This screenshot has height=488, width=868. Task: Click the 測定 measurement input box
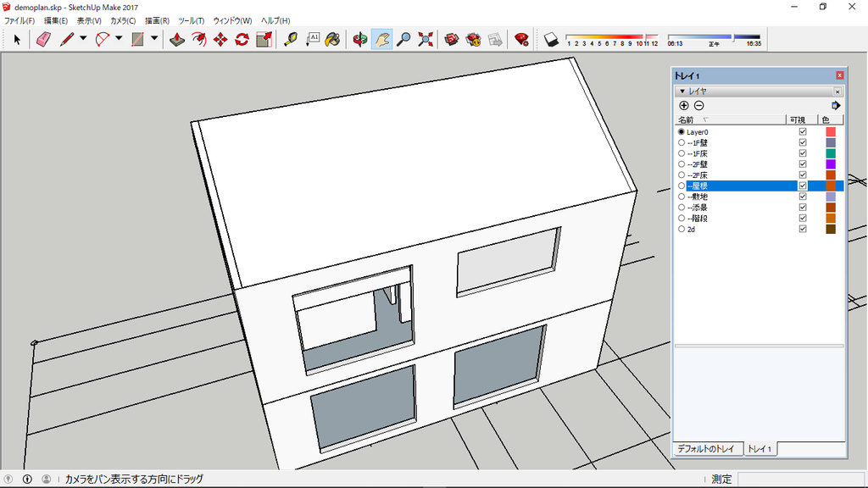[800, 480]
